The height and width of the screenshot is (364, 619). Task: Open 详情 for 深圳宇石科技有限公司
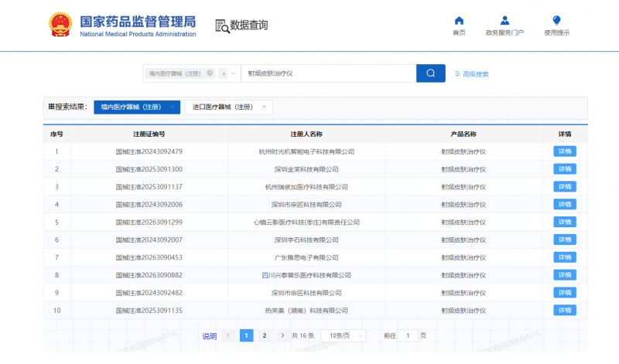click(565, 240)
